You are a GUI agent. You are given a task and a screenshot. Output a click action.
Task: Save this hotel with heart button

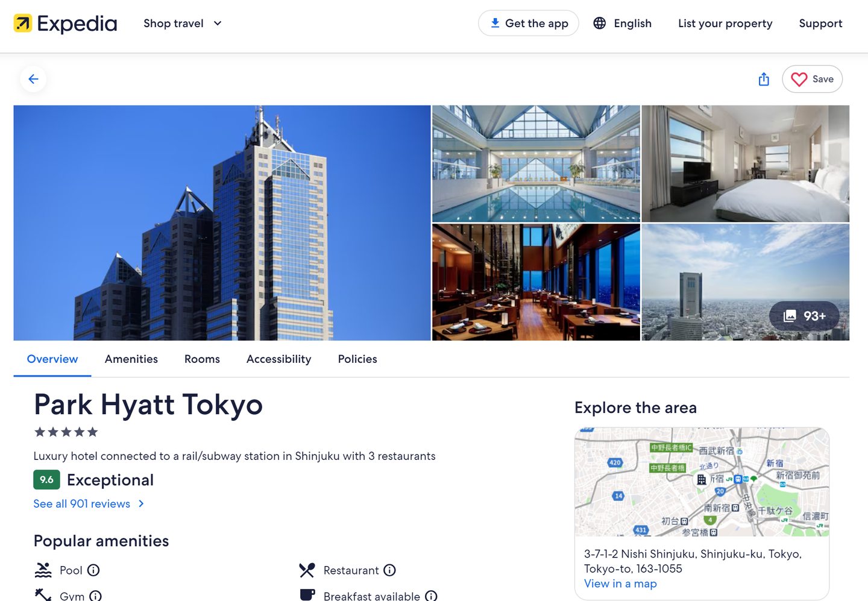point(812,79)
